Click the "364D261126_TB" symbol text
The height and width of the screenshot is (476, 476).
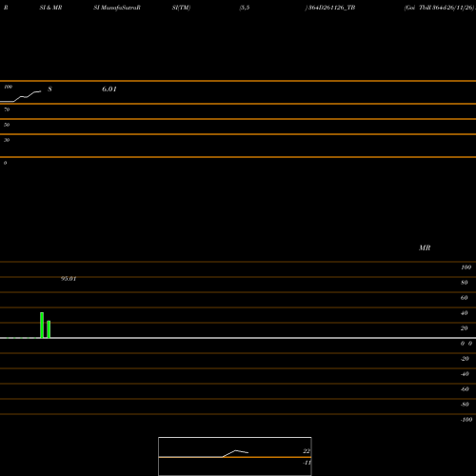pyautogui.click(x=331, y=8)
